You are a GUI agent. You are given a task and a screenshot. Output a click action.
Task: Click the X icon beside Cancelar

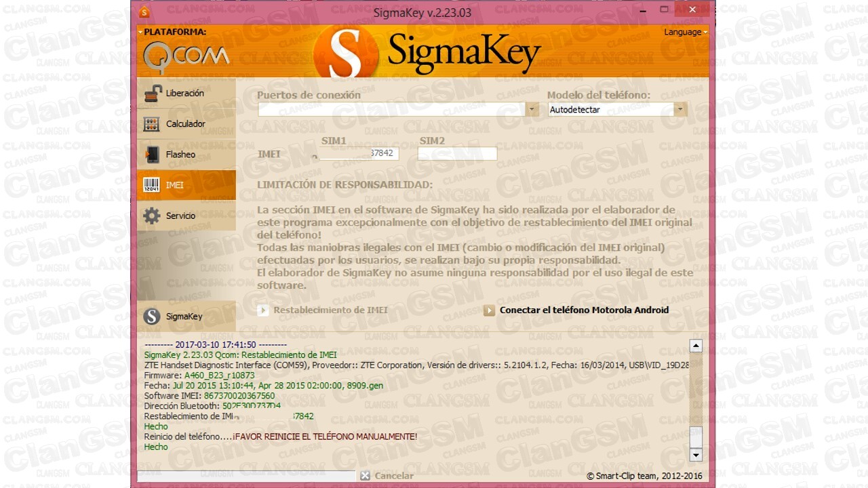[x=365, y=476]
